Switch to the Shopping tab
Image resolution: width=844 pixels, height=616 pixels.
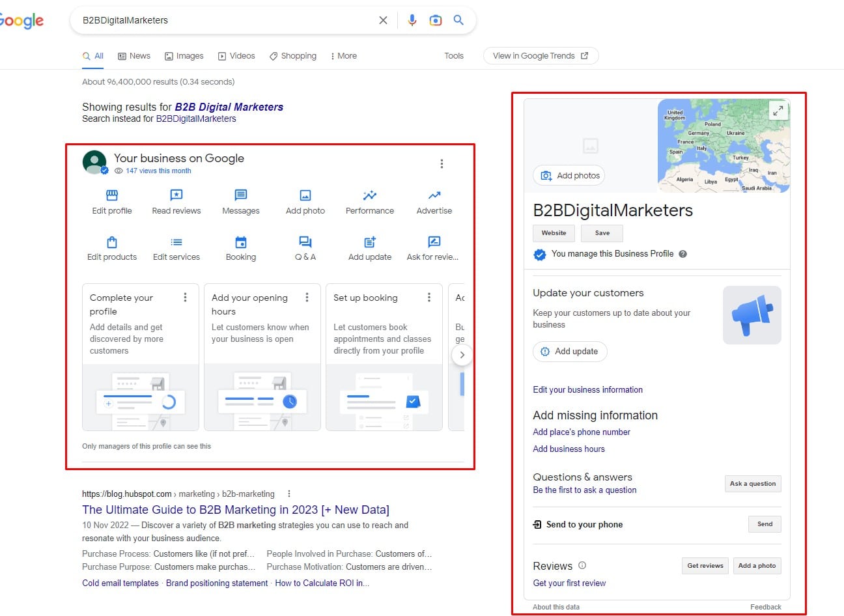[x=293, y=56]
